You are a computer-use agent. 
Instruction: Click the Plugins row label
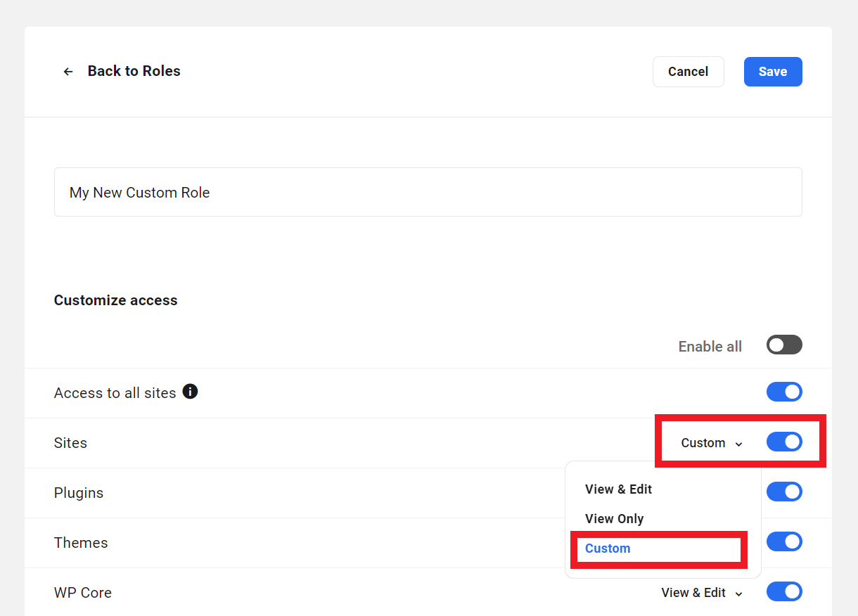[79, 493]
